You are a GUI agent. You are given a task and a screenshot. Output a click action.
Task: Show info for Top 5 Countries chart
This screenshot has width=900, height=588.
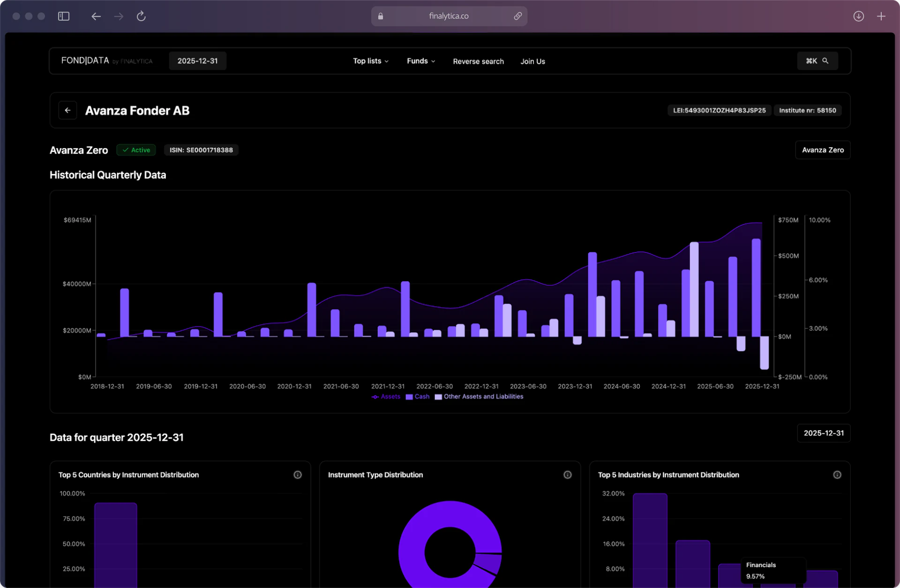pyautogui.click(x=298, y=475)
